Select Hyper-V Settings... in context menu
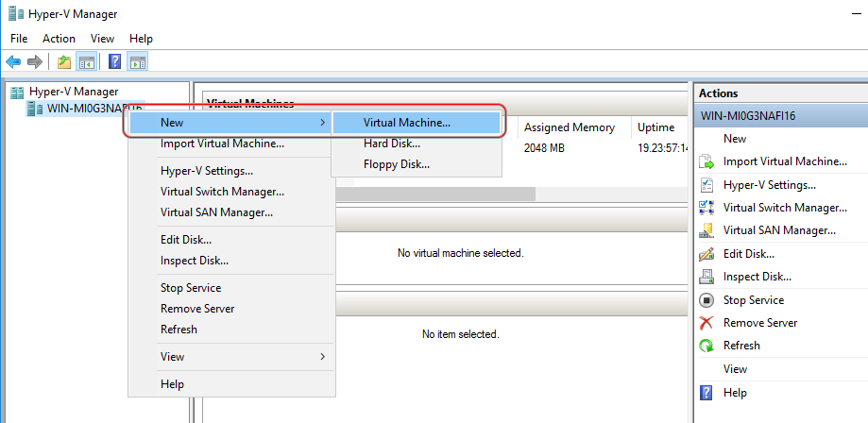 [231, 171]
